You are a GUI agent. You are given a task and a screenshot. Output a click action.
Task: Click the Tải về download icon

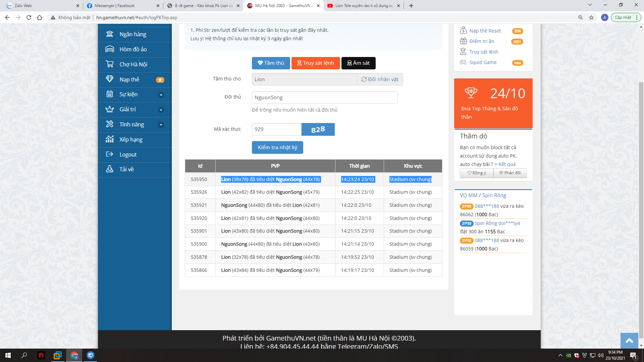110,169
